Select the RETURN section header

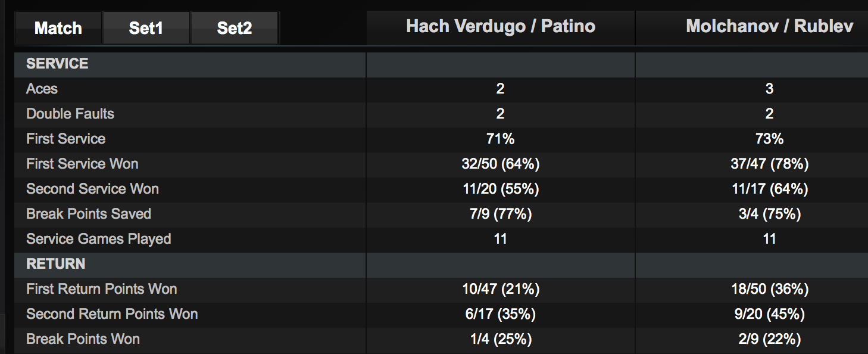(56, 264)
